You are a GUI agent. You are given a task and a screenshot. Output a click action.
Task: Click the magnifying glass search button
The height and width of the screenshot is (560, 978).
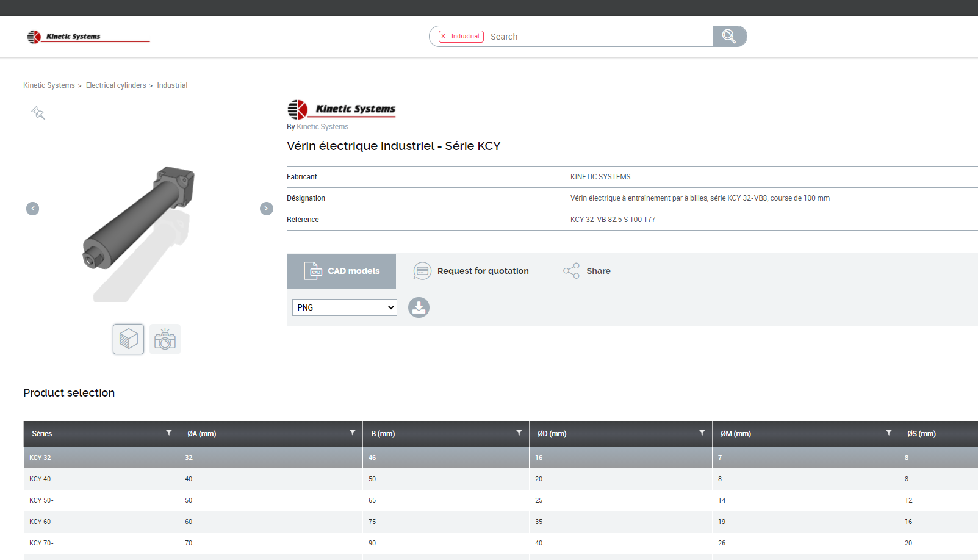pyautogui.click(x=729, y=37)
